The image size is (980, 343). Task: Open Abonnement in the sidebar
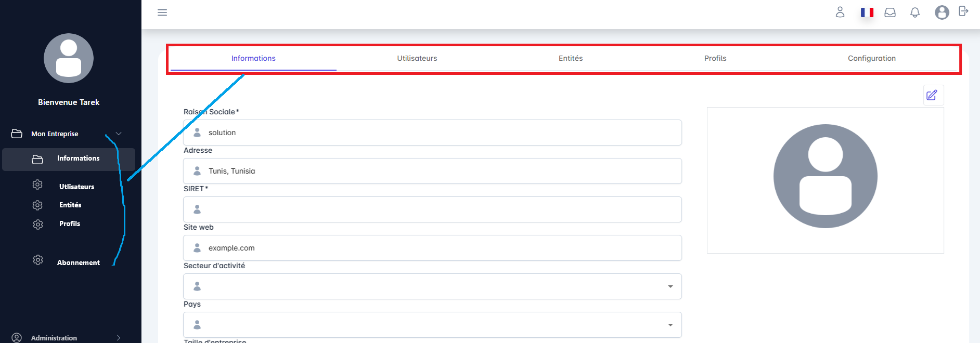point(78,262)
